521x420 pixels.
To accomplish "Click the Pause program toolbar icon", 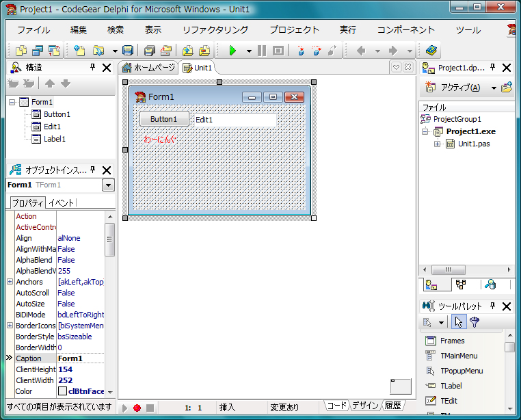I will [x=262, y=51].
